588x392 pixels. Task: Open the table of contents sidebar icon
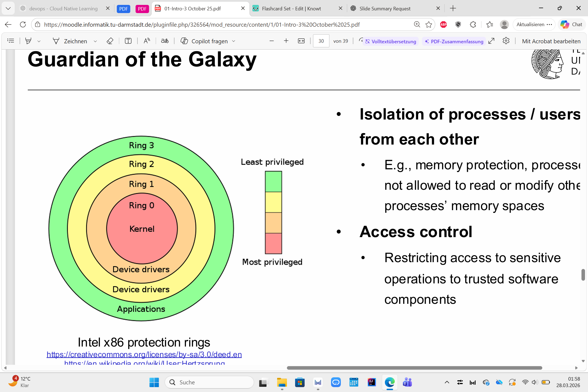pyautogui.click(x=11, y=41)
